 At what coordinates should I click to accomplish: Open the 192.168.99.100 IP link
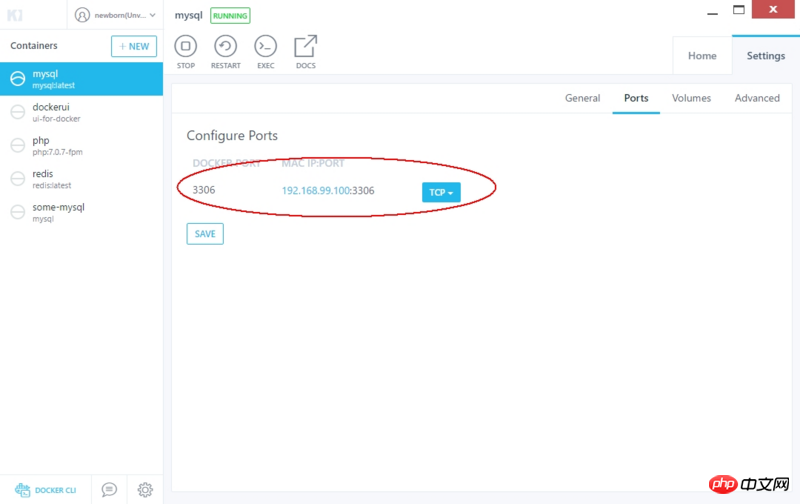click(316, 190)
